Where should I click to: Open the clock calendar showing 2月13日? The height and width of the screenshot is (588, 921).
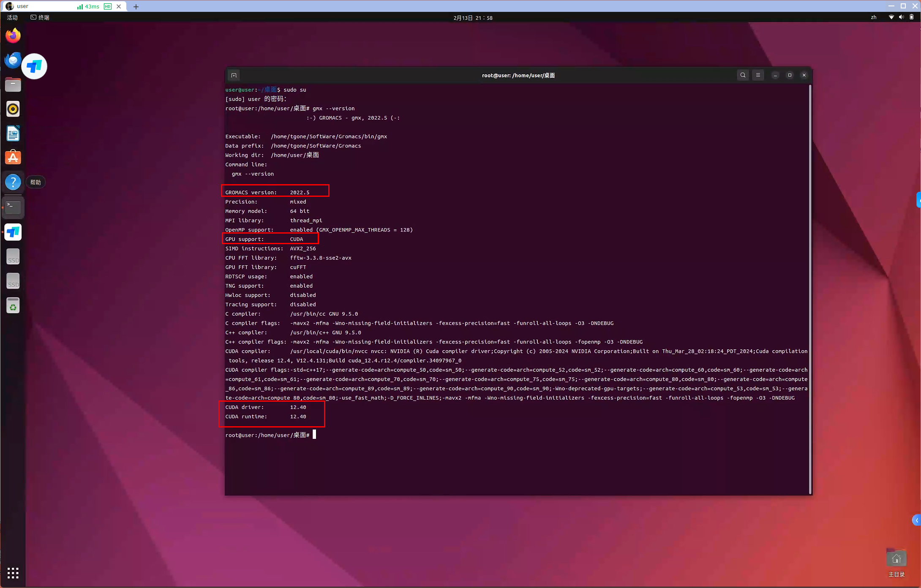coord(473,18)
